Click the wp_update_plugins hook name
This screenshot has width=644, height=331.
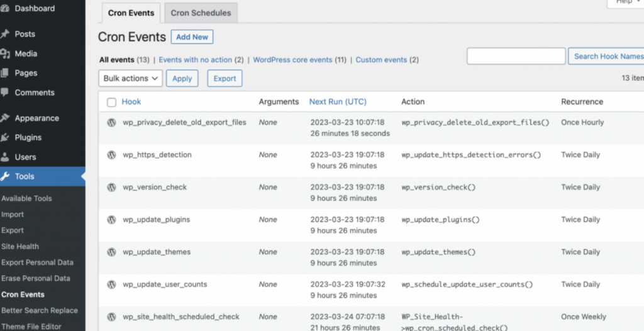[x=156, y=220]
